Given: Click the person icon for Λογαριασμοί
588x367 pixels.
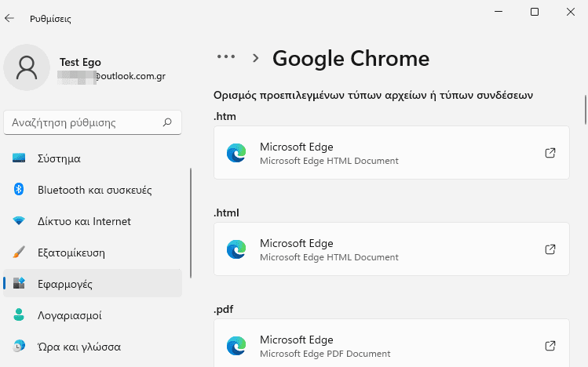Looking at the screenshot, I should tap(19, 314).
